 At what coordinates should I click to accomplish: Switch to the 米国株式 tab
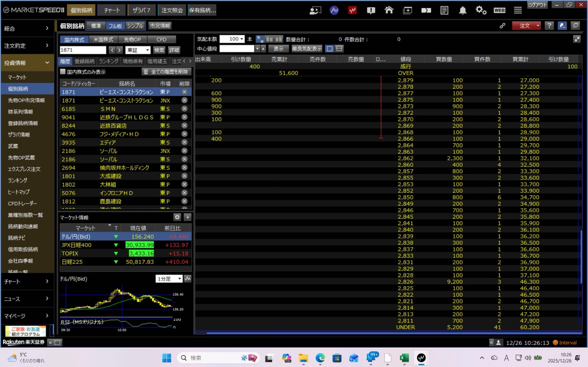pos(103,40)
